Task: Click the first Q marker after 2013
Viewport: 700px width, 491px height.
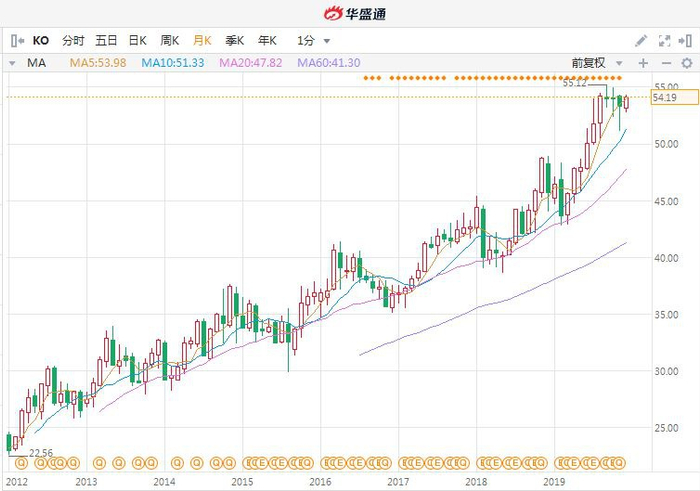Action: point(99,463)
